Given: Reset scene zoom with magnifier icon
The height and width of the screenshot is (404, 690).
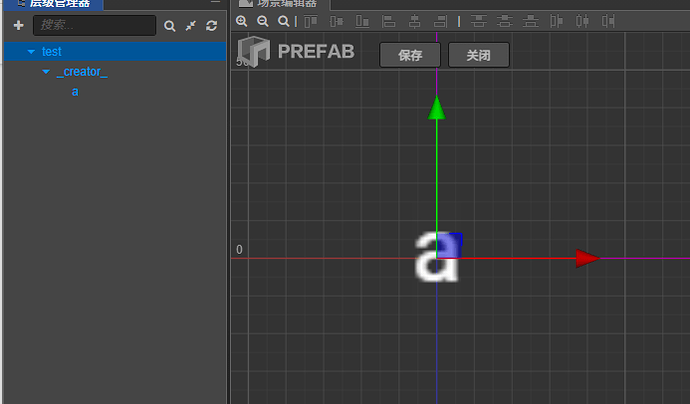Looking at the screenshot, I should pos(284,21).
